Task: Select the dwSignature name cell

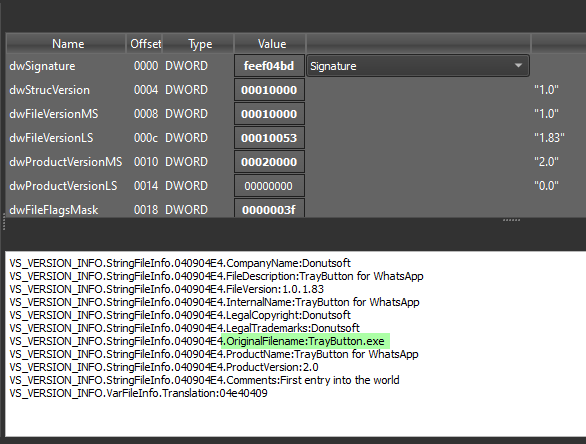Action: [x=42, y=66]
